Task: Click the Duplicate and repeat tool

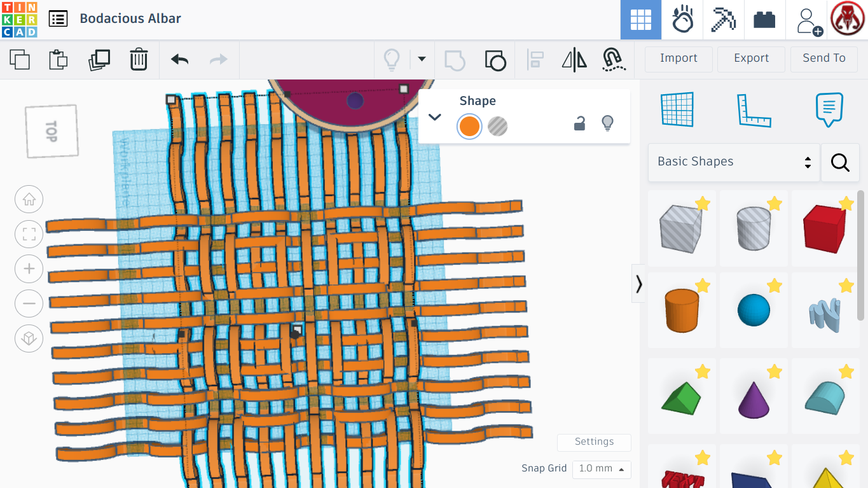Action: point(99,60)
